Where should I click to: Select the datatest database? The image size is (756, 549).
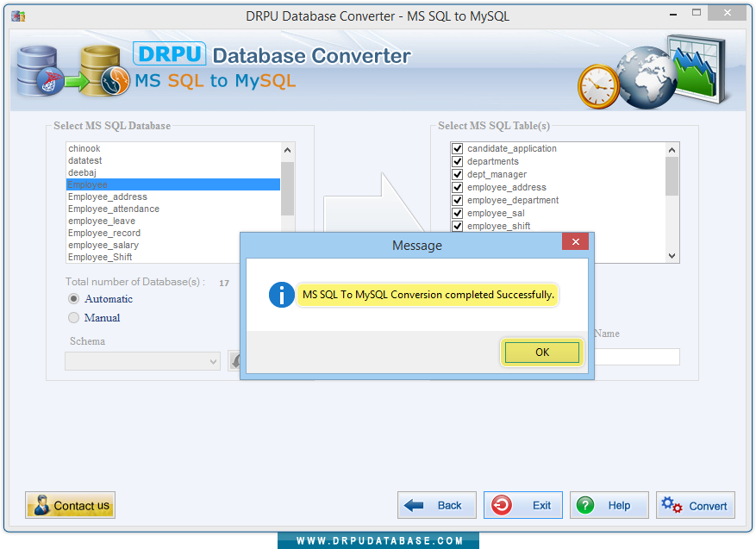[x=172, y=160]
